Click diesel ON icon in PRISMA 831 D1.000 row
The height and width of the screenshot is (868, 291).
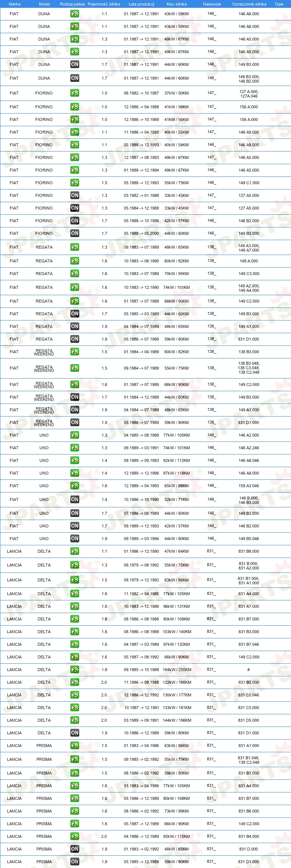tap(75, 862)
